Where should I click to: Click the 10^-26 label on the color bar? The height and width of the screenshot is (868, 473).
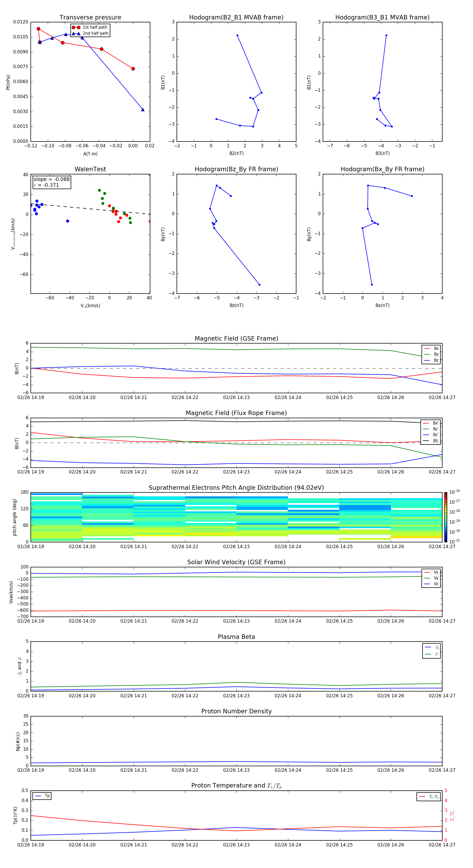coord(455,492)
